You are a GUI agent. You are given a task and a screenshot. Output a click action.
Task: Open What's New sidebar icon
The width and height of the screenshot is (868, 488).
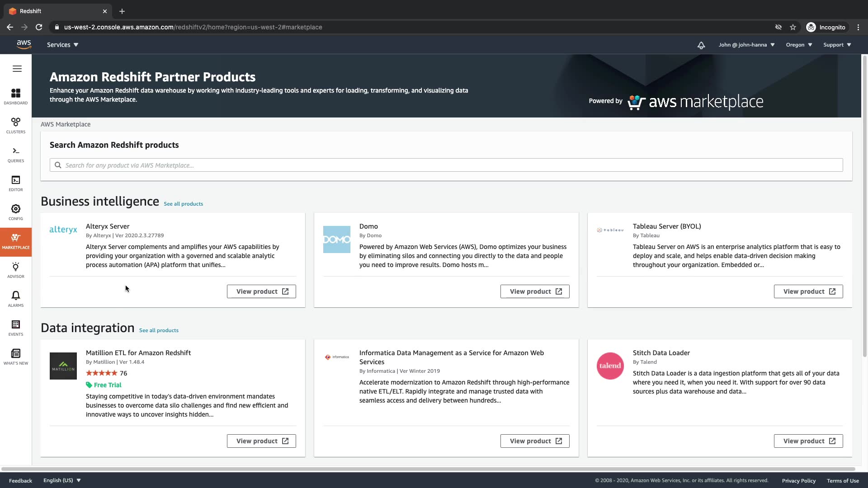16,357
